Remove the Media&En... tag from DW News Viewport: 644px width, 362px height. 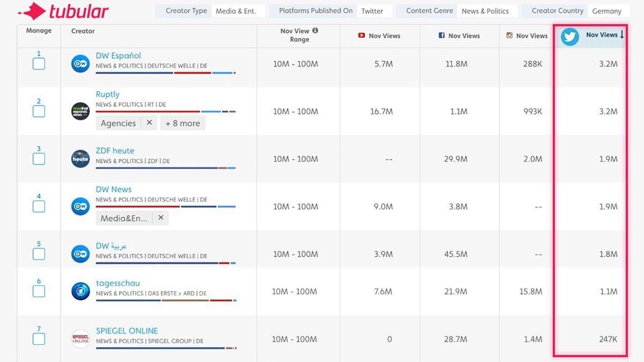(160, 218)
